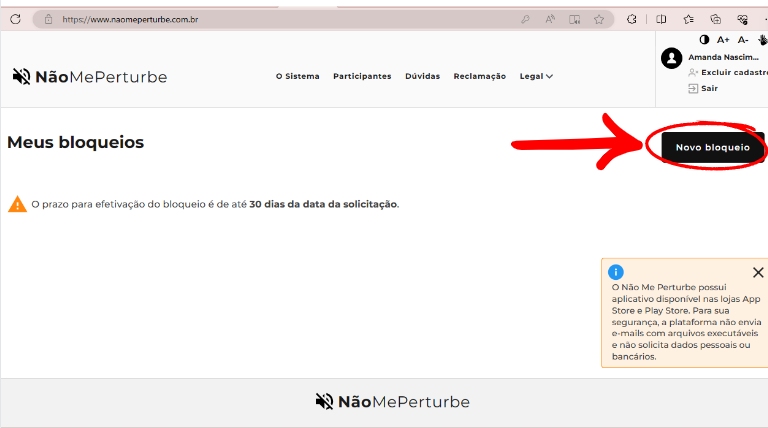
Task: Click the Novo bloqueio button
Action: click(x=713, y=147)
